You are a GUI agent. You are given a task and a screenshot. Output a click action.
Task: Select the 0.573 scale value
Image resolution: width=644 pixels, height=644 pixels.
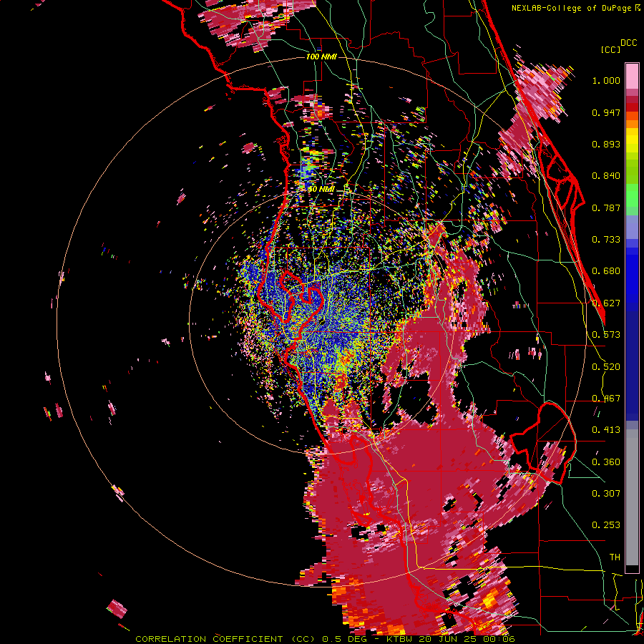pos(606,335)
